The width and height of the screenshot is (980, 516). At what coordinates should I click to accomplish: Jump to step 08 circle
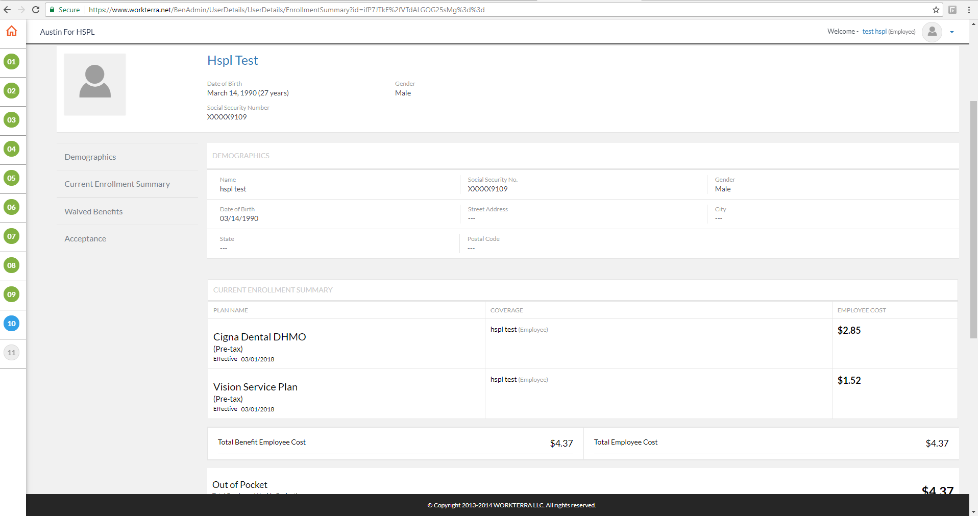(x=11, y=265)
